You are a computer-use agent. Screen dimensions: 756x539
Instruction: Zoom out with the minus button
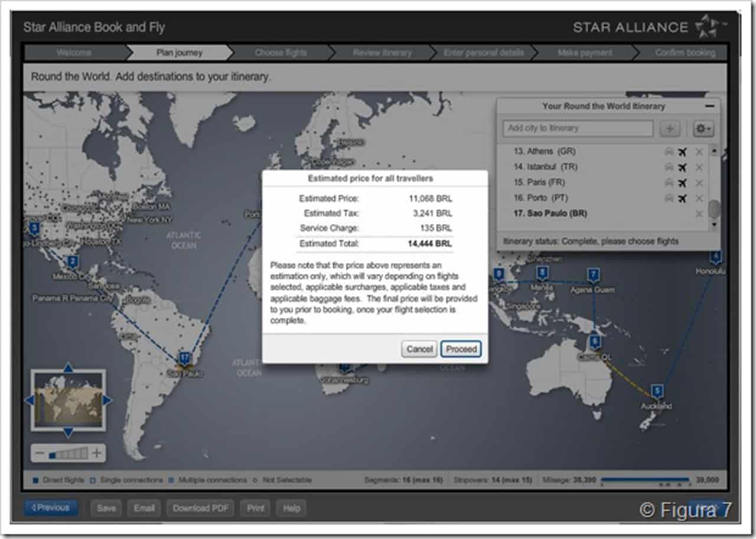[x=40, y=454]
